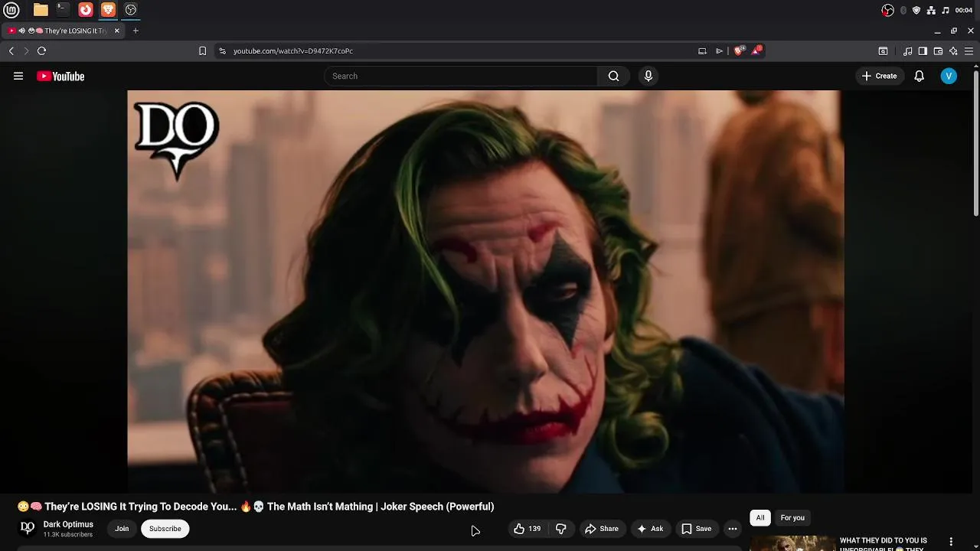Viewport: 980px width, 551px height.
Task: Like the video with 139 likes
Action: coord(527,528)
